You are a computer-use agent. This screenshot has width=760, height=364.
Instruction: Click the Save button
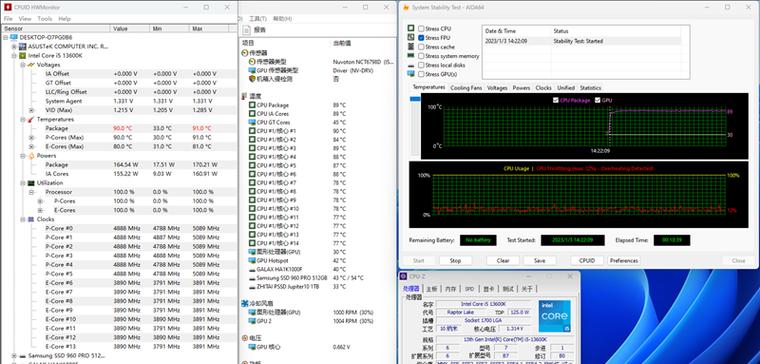[539, 261]
